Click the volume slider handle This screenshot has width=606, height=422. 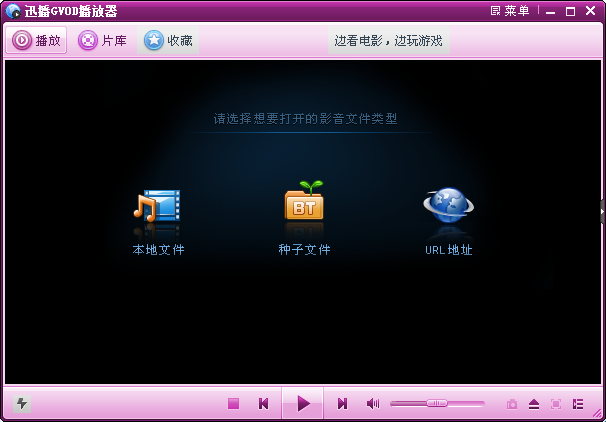pos(437,403)
